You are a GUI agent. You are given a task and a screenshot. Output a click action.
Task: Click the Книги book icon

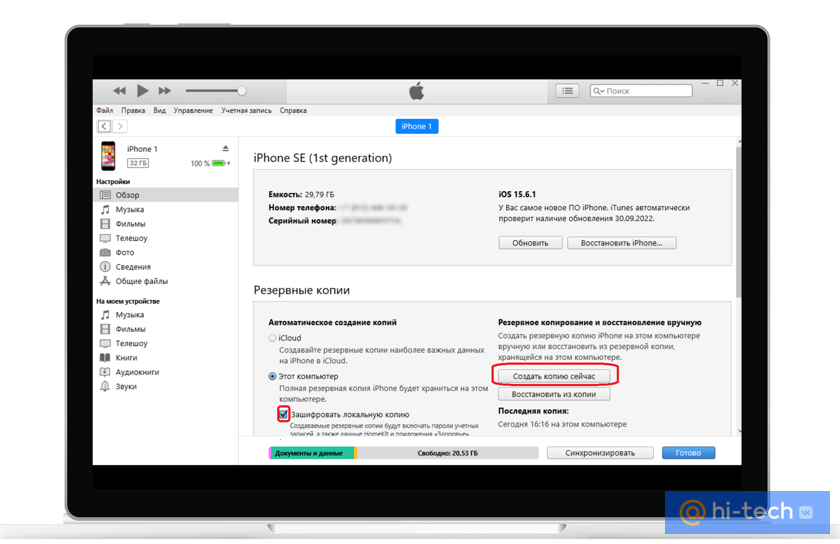point(106,357)
